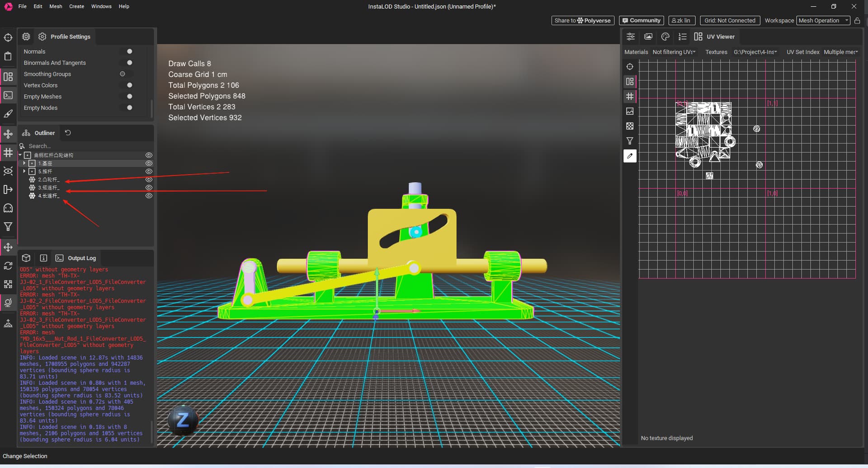The width and height of the screenshot is (868, 468).
Task: Click the numbered list icon tab in right panel
Action: [x=682, y=37]
